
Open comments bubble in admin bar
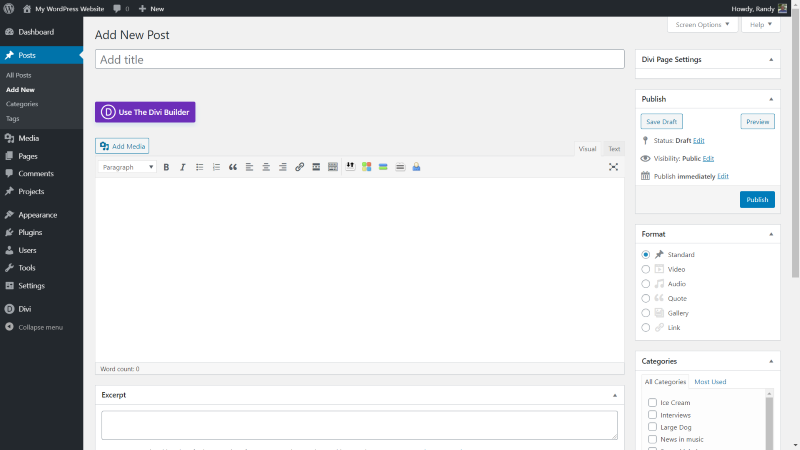pos(121,9)
